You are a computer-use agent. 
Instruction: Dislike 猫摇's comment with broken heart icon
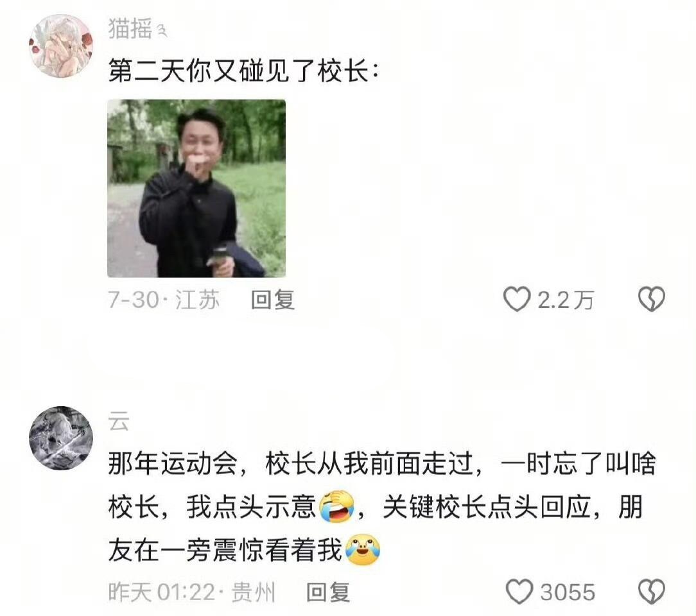point(651,299)
